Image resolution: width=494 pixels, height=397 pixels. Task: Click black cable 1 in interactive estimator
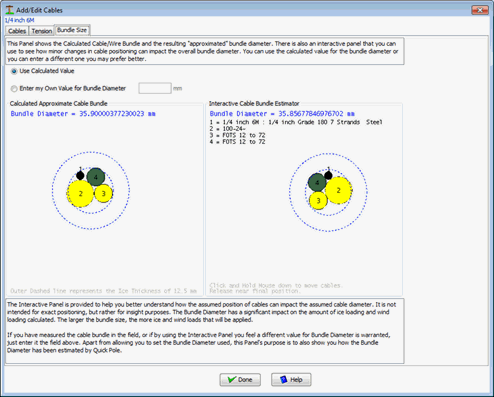pos(328,175)
